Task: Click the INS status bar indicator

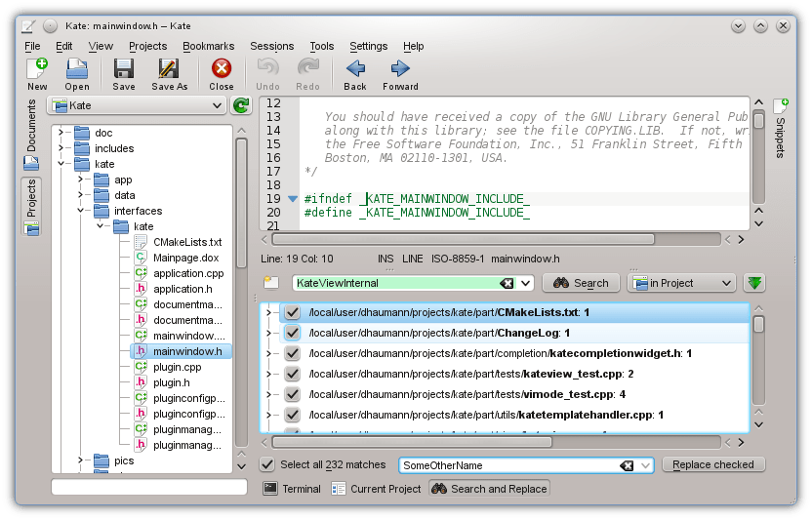Action: 386,259
